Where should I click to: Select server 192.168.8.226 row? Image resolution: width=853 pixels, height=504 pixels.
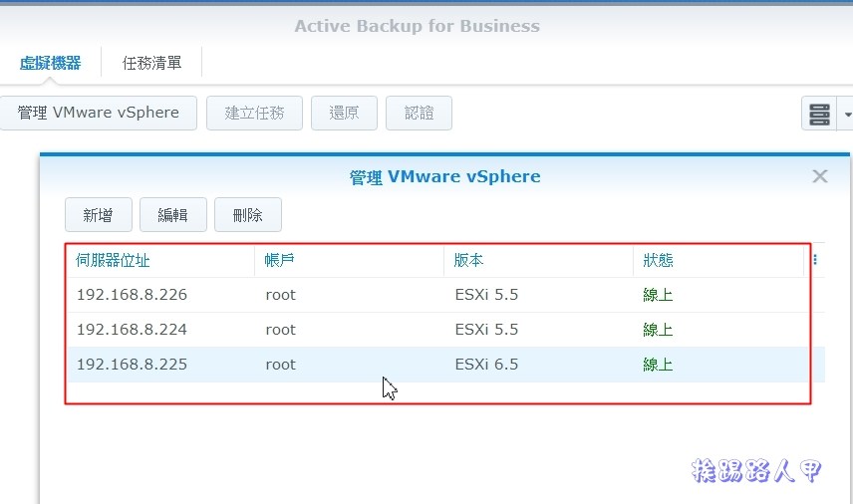coord(445,295)
